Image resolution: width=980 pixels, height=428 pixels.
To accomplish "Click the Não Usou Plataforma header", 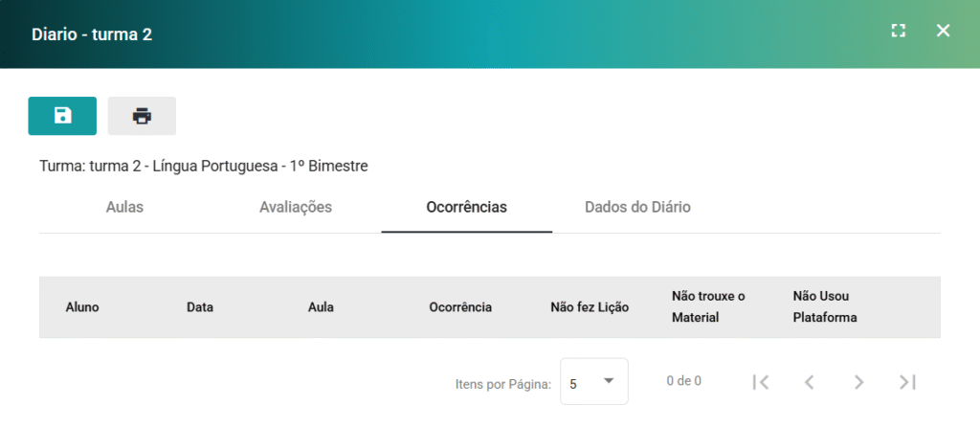I will click(825, 306).
